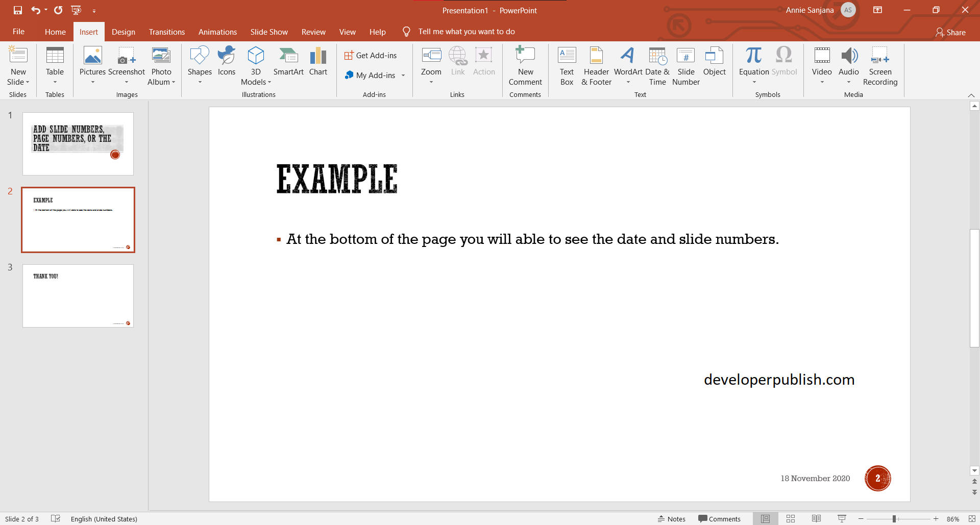980x525 pixels.
Task: Add a New Comment
Action: click(x=525, y=65)
